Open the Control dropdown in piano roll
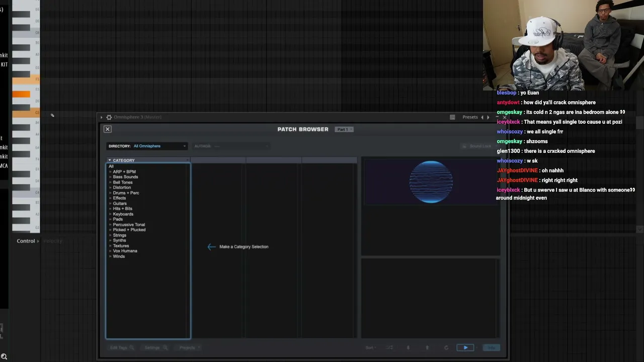This screenshot has height=362, width=644. (28, 241)
